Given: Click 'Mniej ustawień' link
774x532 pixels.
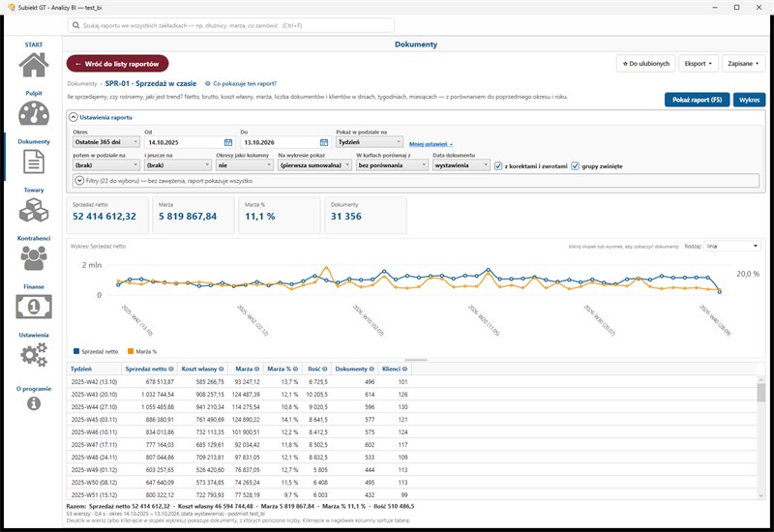Looking at the screenshot, I should coord(431,144).
